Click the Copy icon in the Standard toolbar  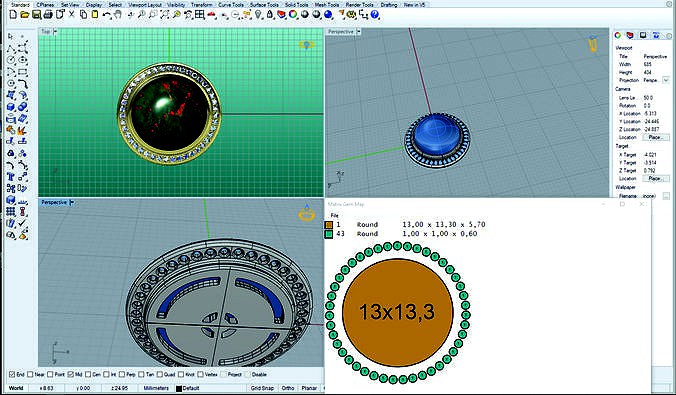(83, 15)
